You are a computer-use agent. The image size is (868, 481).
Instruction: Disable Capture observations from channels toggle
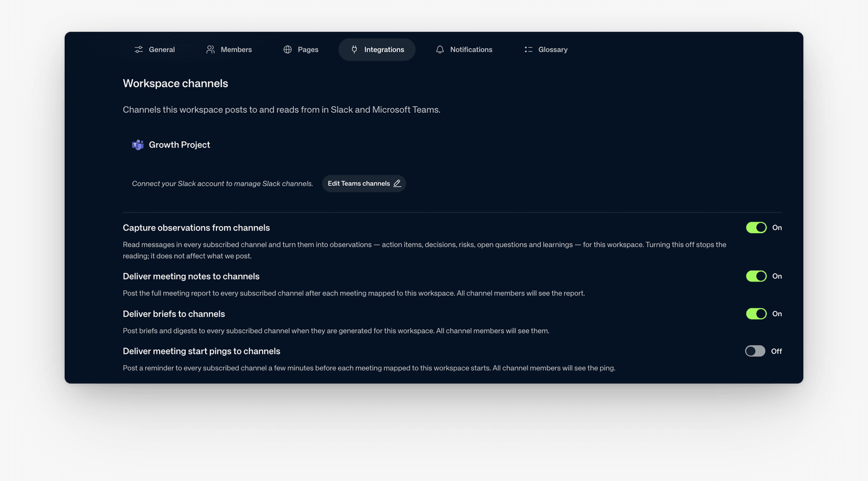click(x=756, y=228)
